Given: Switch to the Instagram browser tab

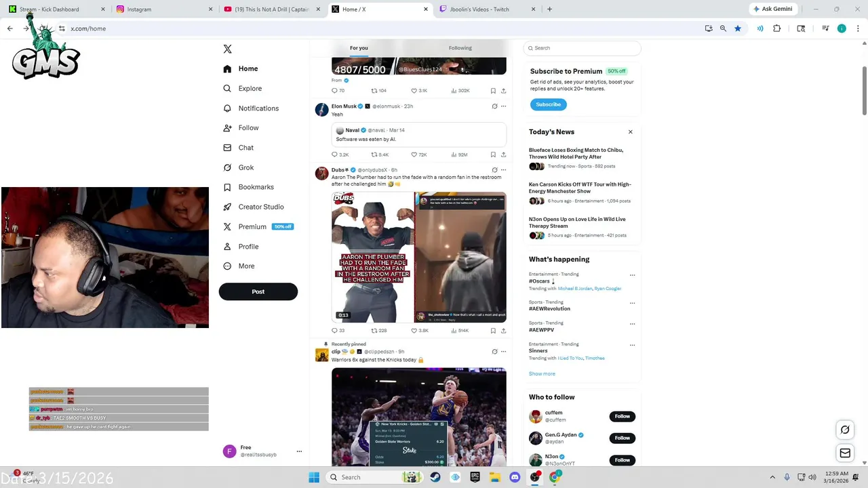Looking at the screenshot, I should tap(163, 9).
